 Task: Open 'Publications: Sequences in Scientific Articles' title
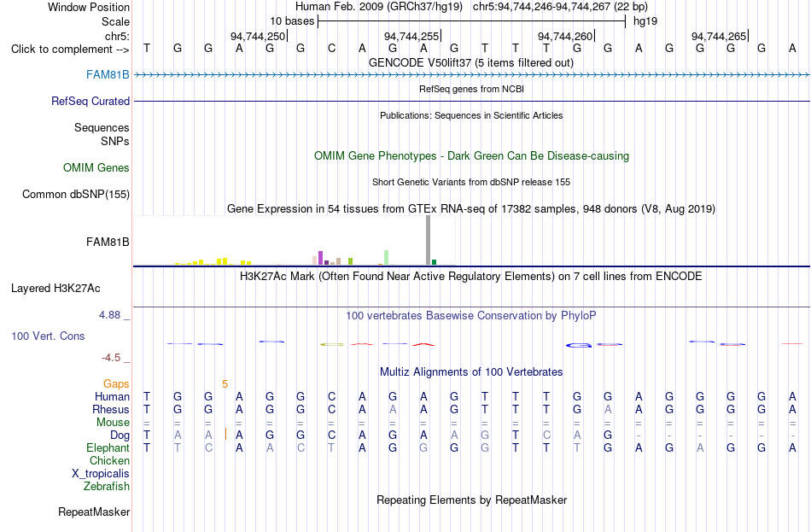(471, 115)
